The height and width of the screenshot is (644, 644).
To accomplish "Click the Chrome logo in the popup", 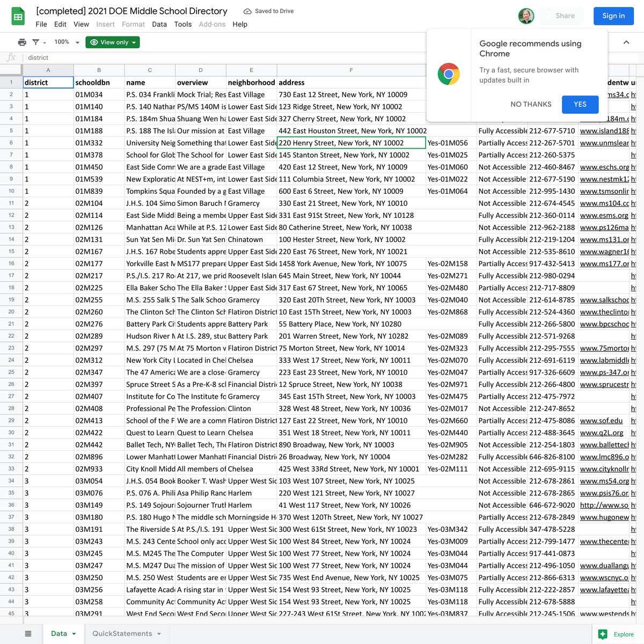I will (x=449, y=74).
